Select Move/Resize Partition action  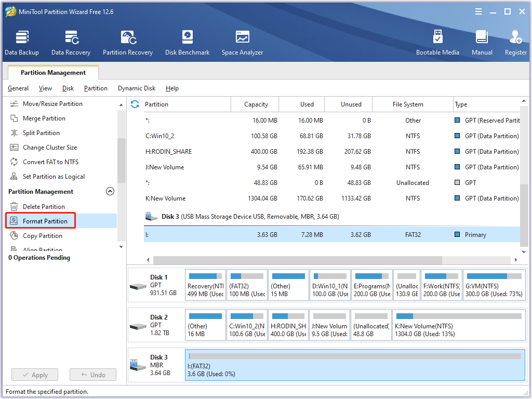[52, 104]
